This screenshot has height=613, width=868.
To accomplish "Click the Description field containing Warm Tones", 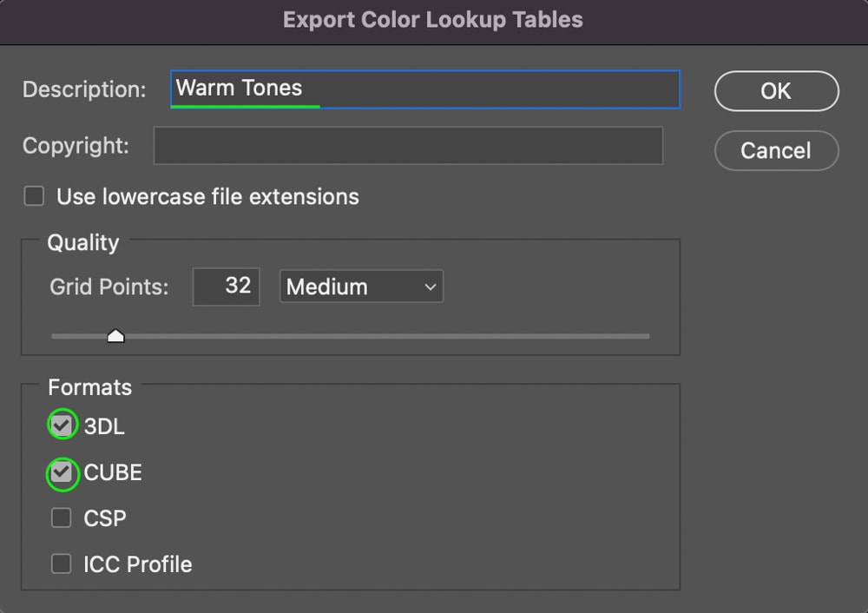I will point(425,89).
